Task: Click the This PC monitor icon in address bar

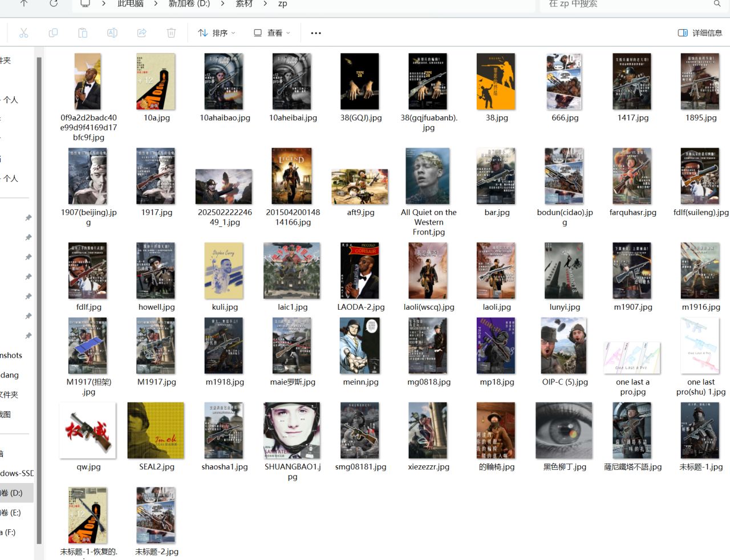Action: pyautogui.click(x=85, y=3)
